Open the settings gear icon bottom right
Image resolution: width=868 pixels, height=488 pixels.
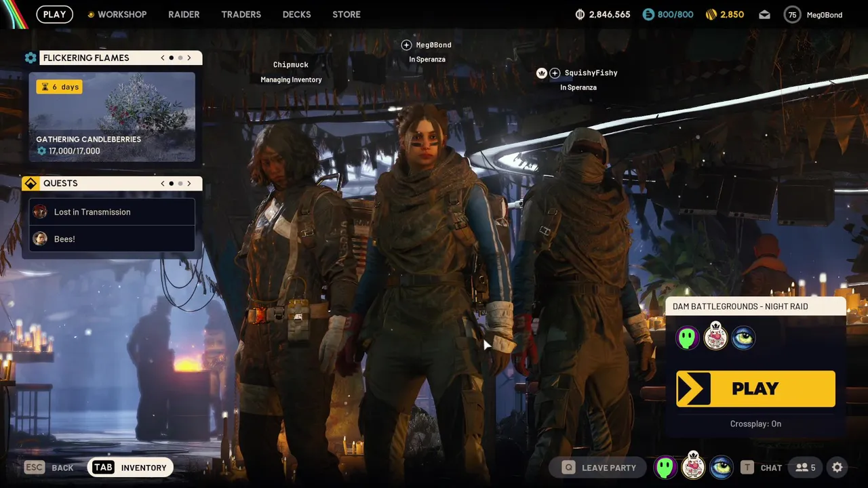click(837, 468)
